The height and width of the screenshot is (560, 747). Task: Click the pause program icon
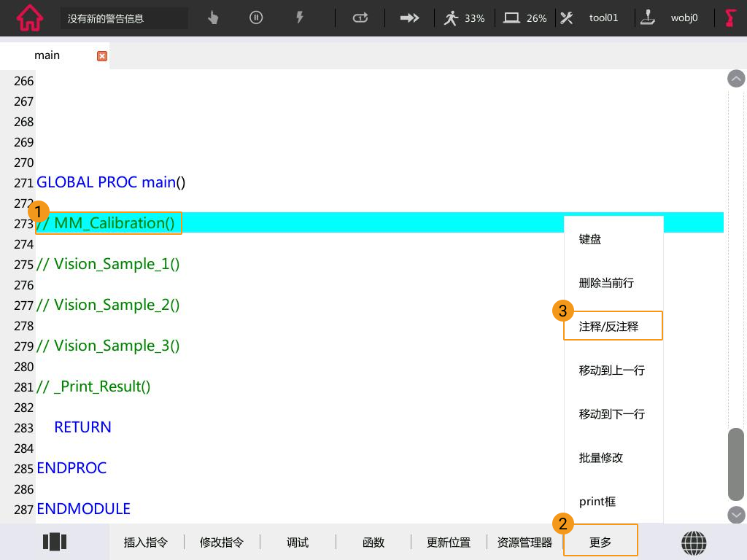pos(255,17)
